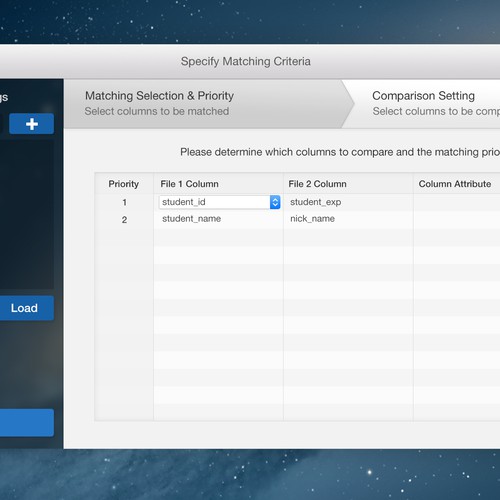This screenshot has width=500, height=500.
Task: Select the student_id combo box field
Action: (x=219, y=202)
